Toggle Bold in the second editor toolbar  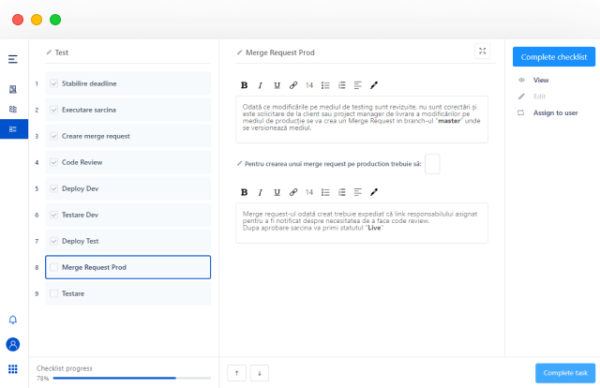pos(244,192)
